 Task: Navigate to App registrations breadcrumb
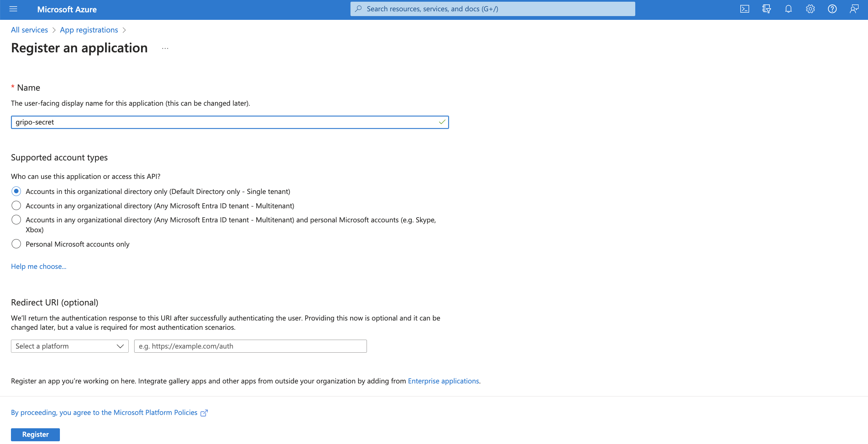pyautogui.click(x=89, y=30)
